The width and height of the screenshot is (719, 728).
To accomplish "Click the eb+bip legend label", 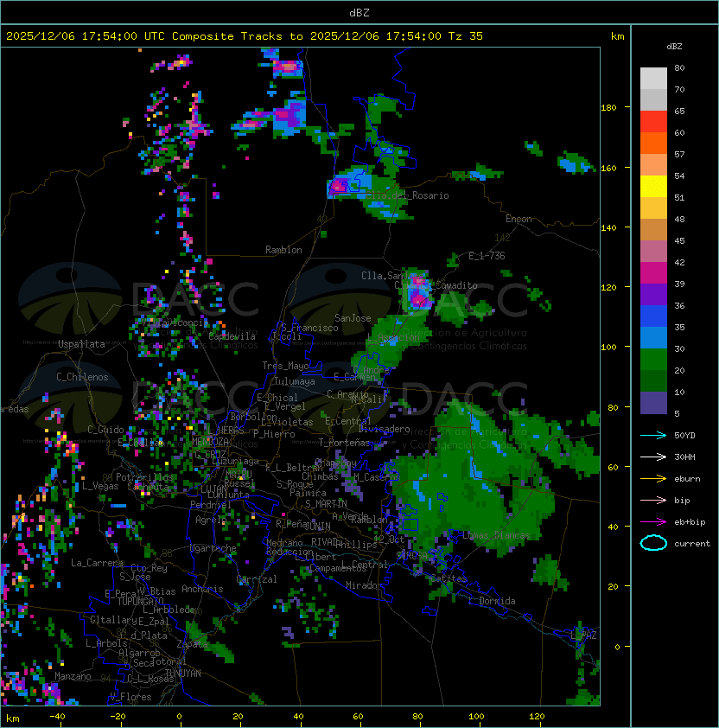I will tap(690, 522).
